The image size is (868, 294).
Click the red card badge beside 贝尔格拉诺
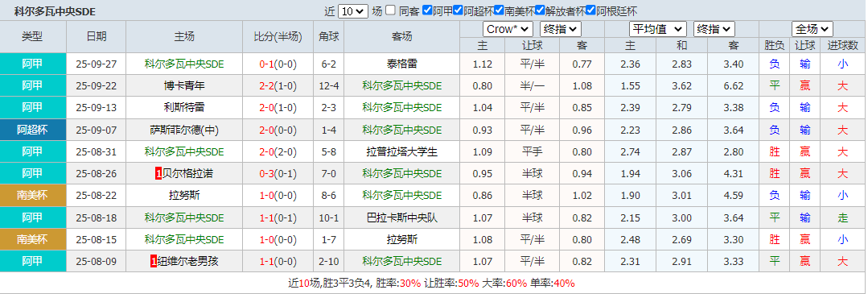(x=158, y=174)
